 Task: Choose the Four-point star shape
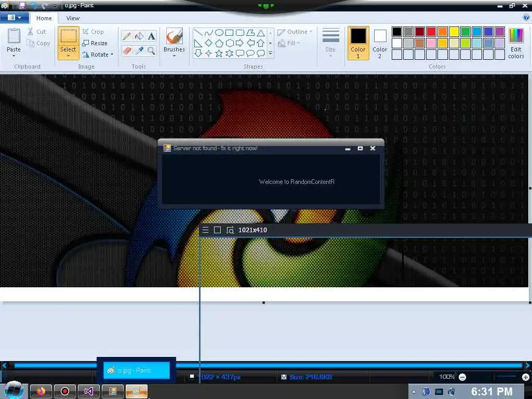[x=209, y=54]
